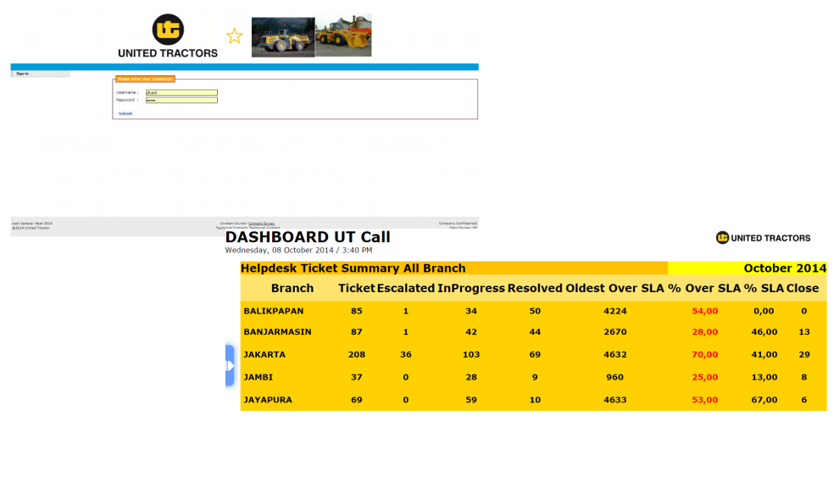
Task: Select the JAKARTA branch row
Action: 533,354
